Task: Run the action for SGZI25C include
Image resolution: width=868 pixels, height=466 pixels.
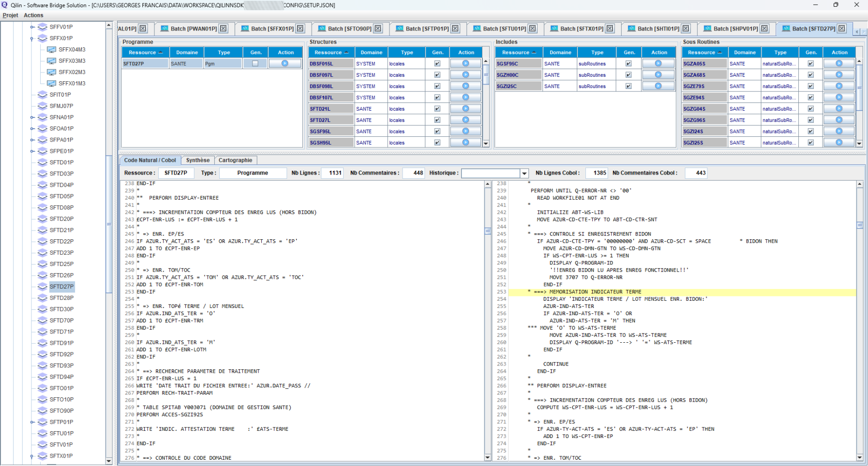Action: (x=658, y=86)
